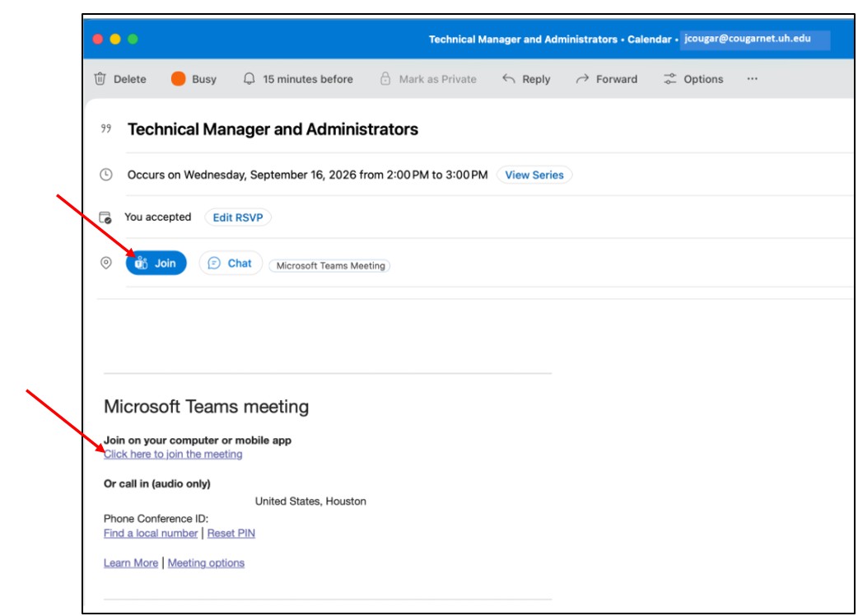Click the green maximize window button
Viewport: 858px width, 616px height.
click(x=133, y=39)
